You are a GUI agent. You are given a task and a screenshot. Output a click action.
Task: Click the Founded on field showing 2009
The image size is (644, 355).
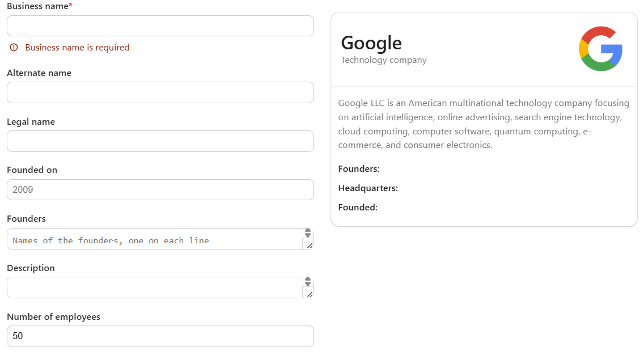coord(160,189)
